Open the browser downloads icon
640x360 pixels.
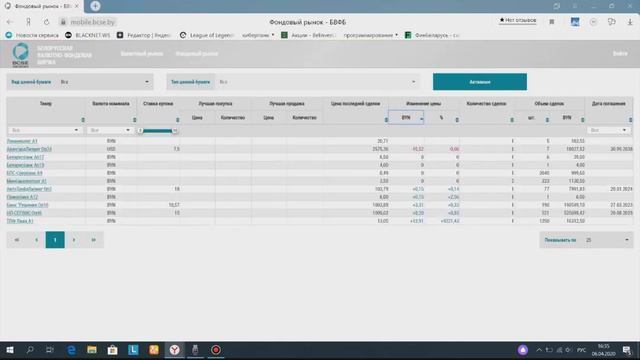coord(630,22)
